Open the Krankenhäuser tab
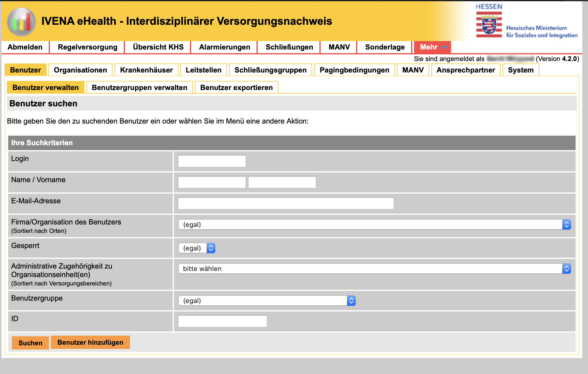This screenshot has height=374, width=588. [x=146, y=70]
